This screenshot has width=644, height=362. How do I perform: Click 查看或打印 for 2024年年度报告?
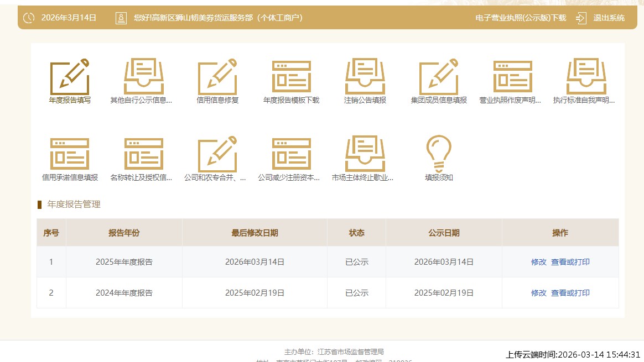(x=570, y=293)
